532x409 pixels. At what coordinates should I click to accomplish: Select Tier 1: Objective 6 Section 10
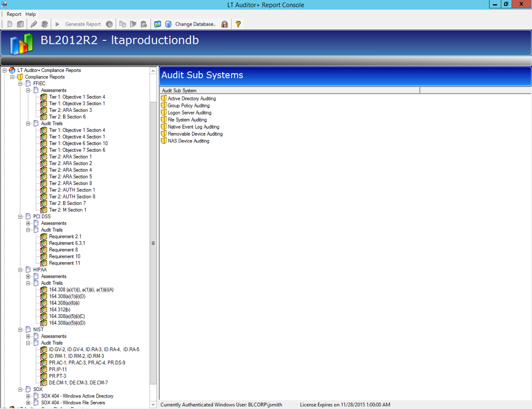[79, 143]
